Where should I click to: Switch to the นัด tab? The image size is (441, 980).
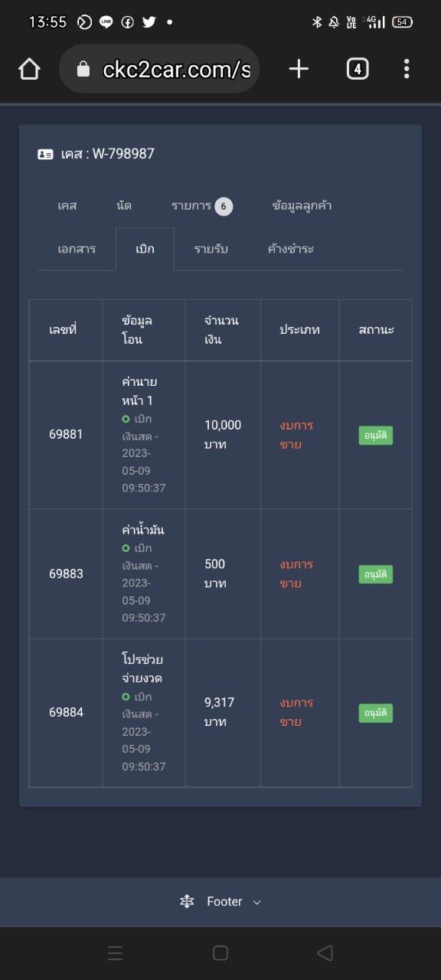[x=124, y=206]
